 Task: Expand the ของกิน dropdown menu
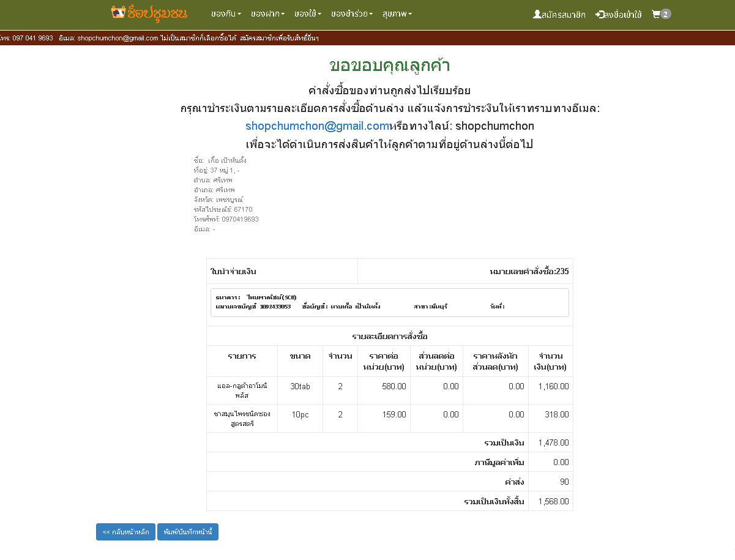(225, 13)
